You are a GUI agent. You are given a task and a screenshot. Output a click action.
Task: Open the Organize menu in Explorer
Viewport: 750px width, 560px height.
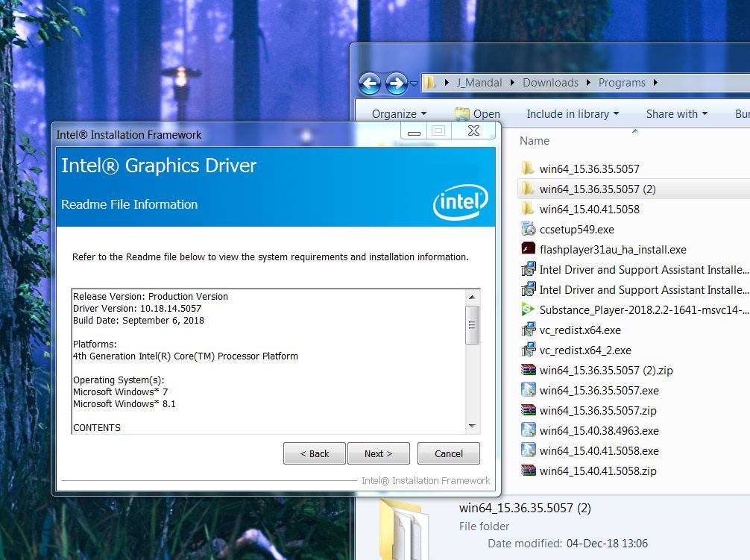pyautogui.click(x=399, y=114)
